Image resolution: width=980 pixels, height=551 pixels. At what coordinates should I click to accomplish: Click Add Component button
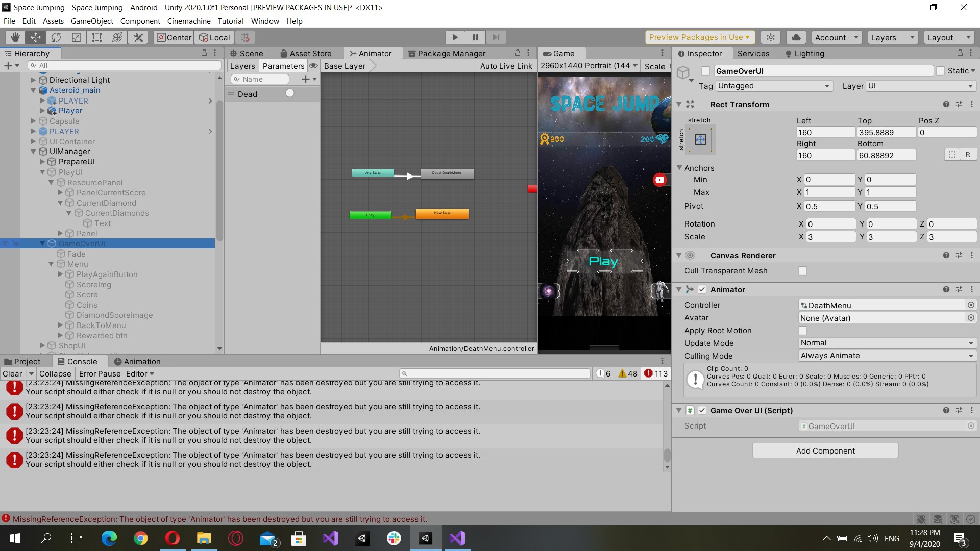(x=825, y=450)
